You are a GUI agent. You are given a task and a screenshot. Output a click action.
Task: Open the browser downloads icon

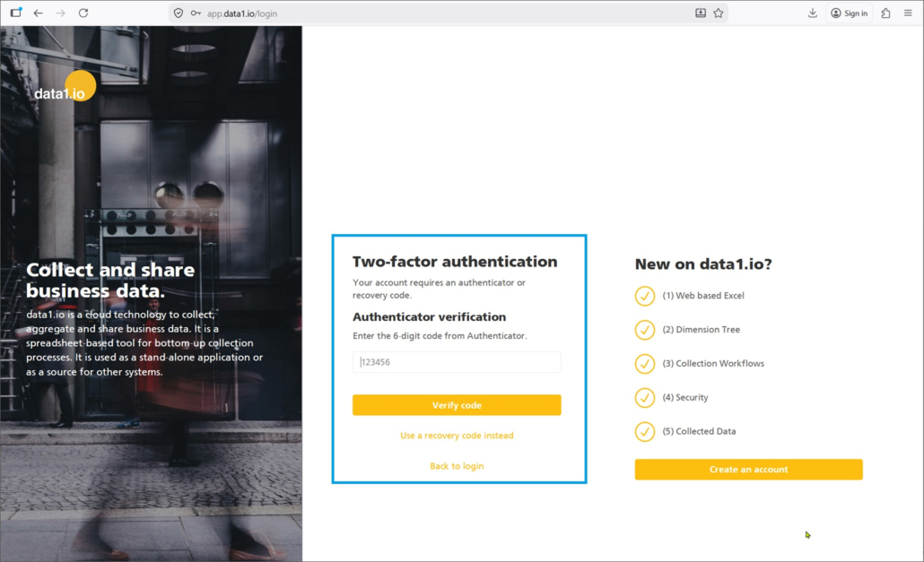click(813, 13)
